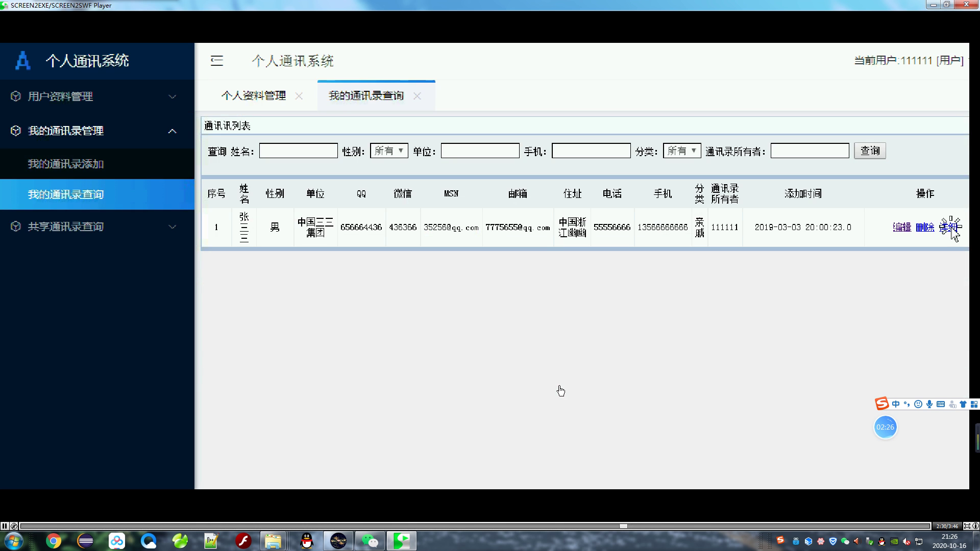
Task: Switch to the 个人资料管理 tab
Action: point(254,95)
